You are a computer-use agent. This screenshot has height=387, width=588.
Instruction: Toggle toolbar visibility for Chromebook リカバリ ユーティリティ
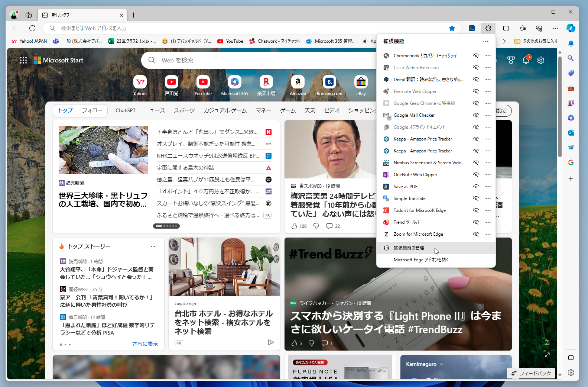click(x=476, y=56)
